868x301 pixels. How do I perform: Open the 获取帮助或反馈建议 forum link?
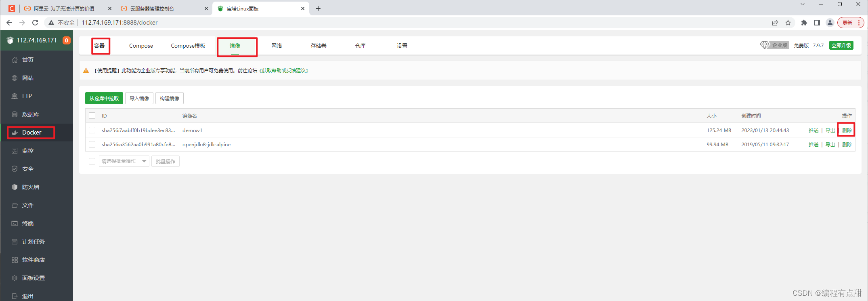pos(284,71)
